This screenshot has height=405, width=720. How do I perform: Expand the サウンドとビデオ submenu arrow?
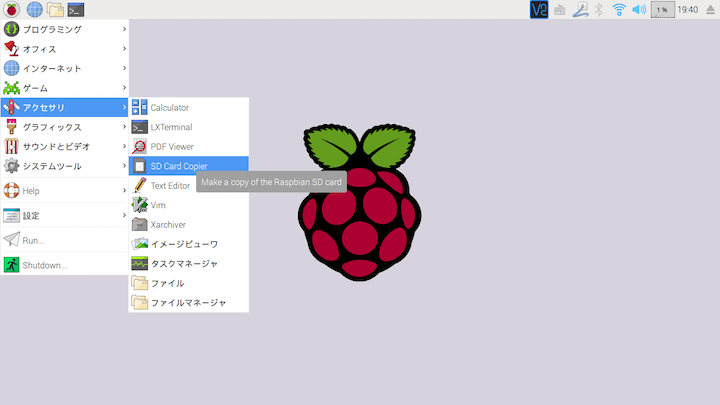124,146
